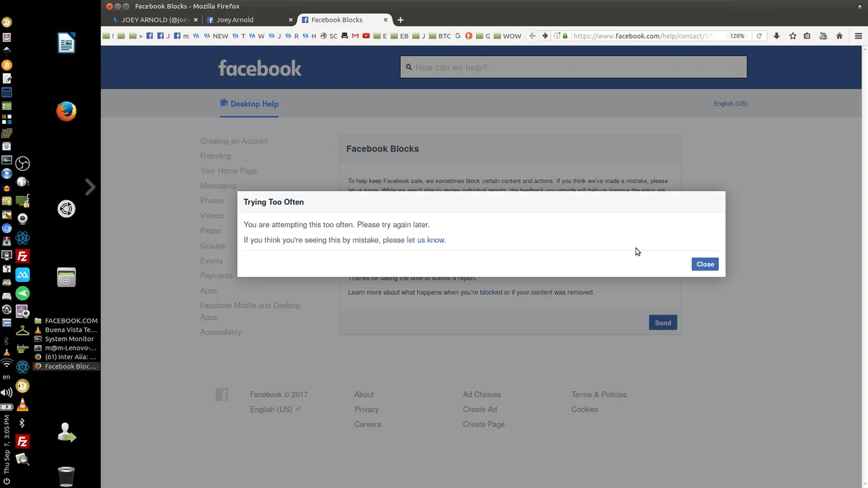Open the Careers footer link
Viewport: 868px width, 488px height.
click(368, 424)
